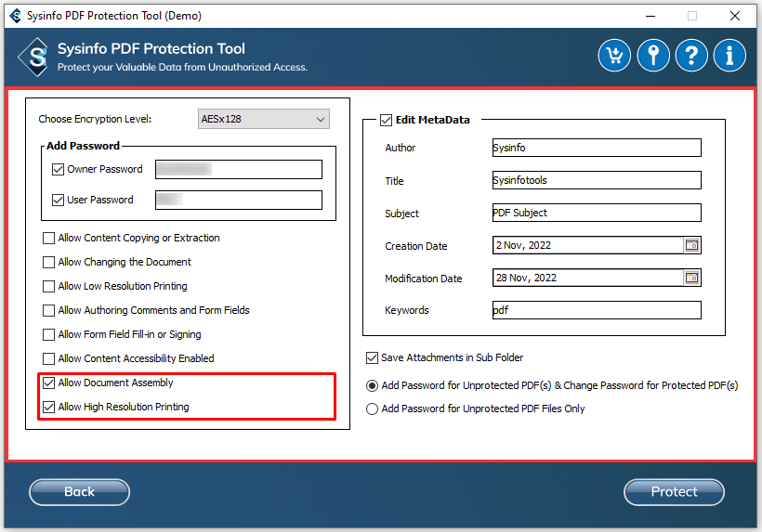Check Allow Authoring Comments and Form Fields
The width and height of the screenshot is (762, 532).
pyautogui.click(x=48, y=310)
